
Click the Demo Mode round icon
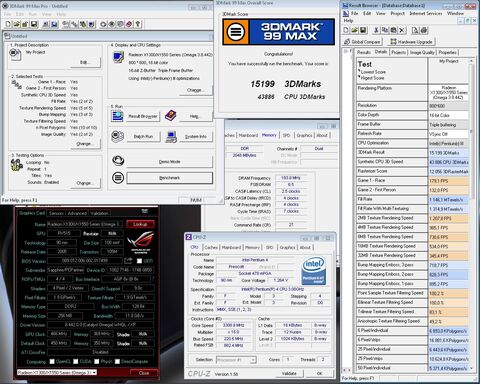(118, 161)
